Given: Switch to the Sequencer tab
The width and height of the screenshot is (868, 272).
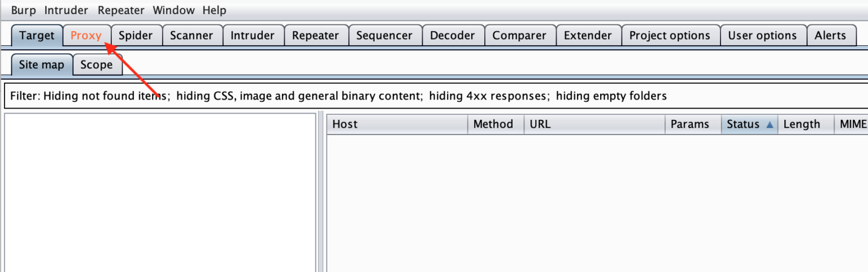Looking at the screenshot, I should 384,35.
